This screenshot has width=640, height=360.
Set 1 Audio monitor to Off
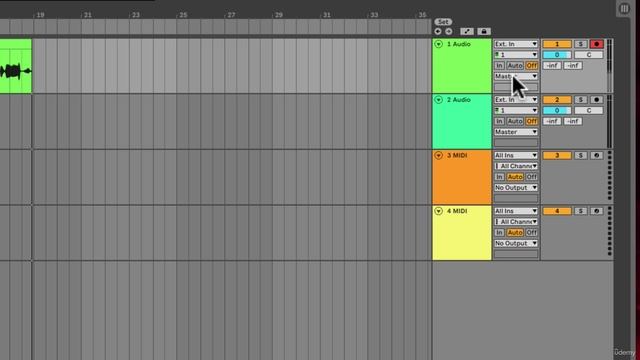pyautogui.click(x=531, y=65)
